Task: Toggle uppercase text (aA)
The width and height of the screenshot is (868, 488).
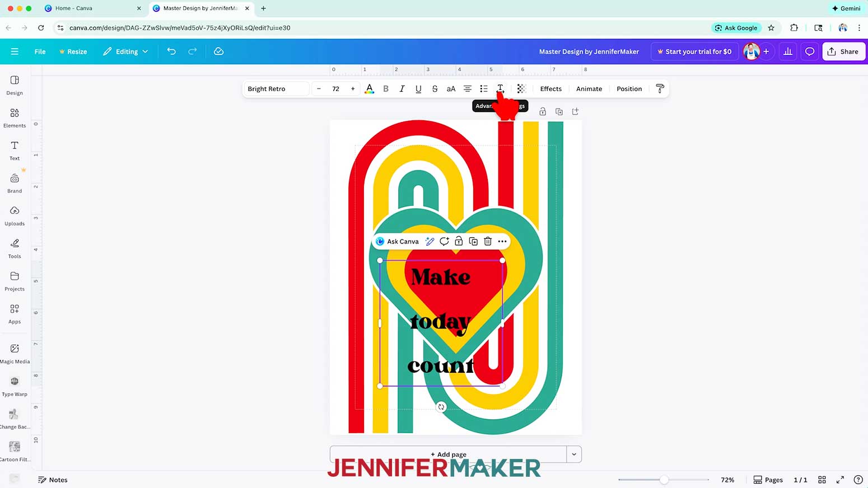Action: [x=451, y=89]
